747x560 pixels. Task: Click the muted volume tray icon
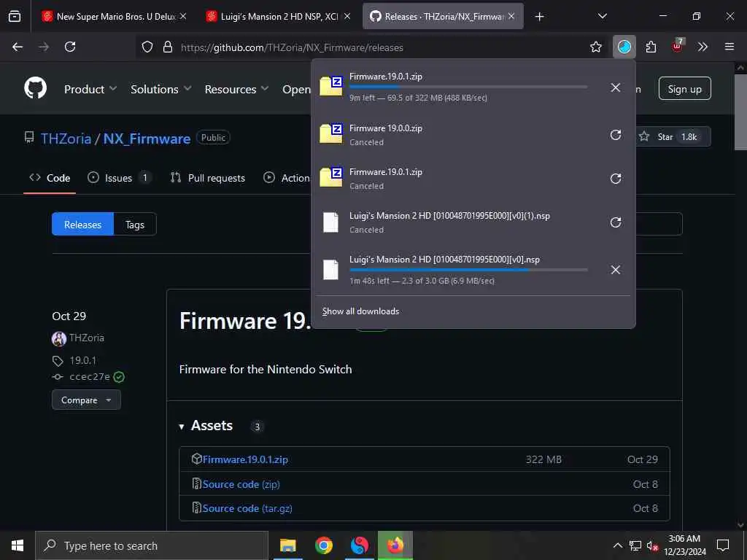(652, 545)
